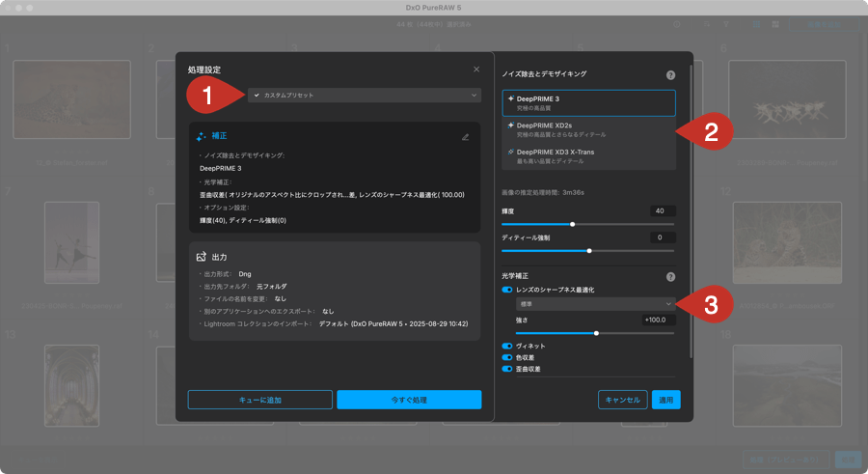Click the DeepPRIME 3 summary line under 補正
868x474 pixels.
pos(220,168)
